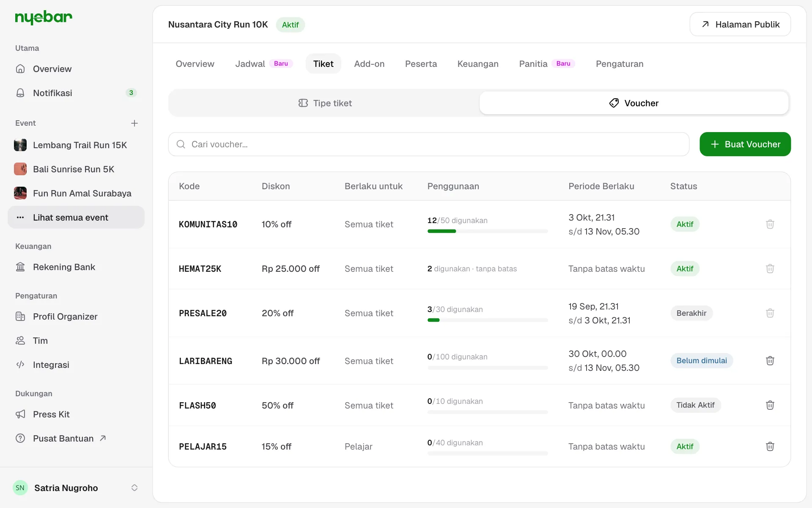Click KOMUNITAS10 usage progress bar
The width and height of the screenshot is (812, 508).
[x=488, y=231]
